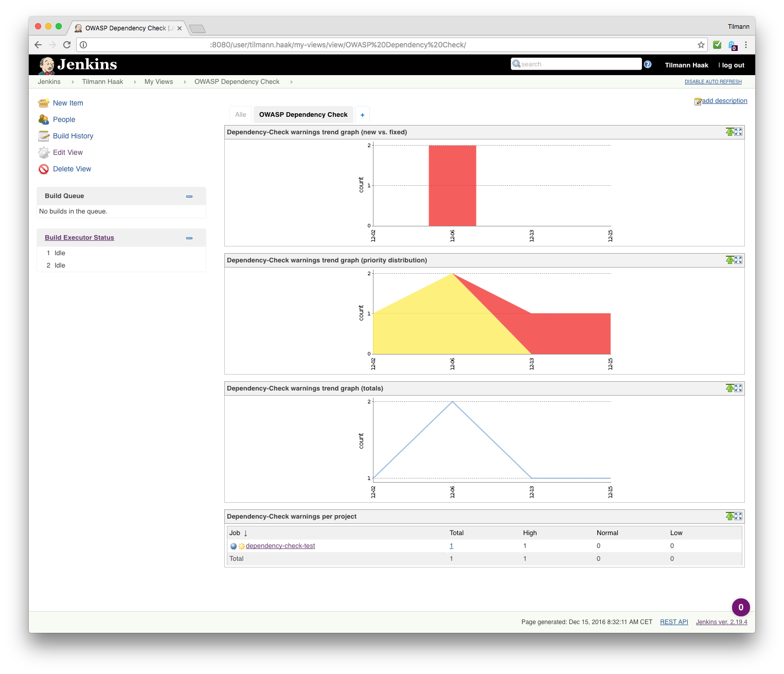Maximize the totals trend graph portlet
784x674 pixels.
pos(739,388)
